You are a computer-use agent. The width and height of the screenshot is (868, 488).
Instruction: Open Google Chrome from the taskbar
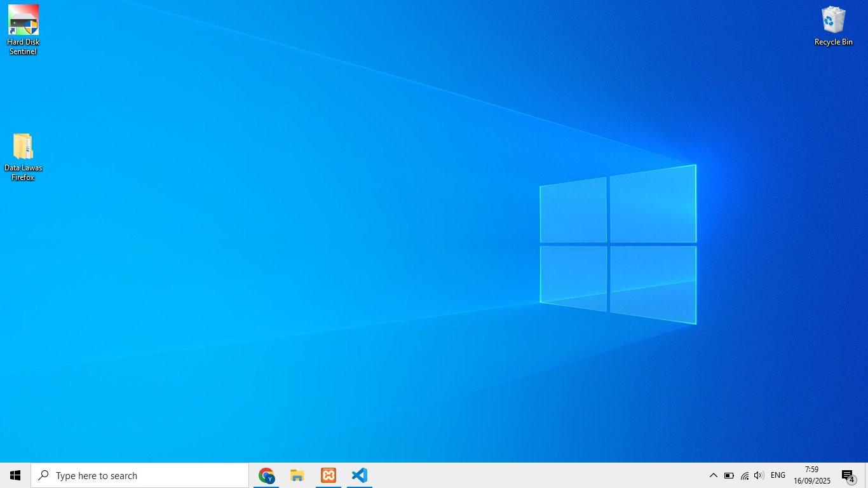pos(266,475)
